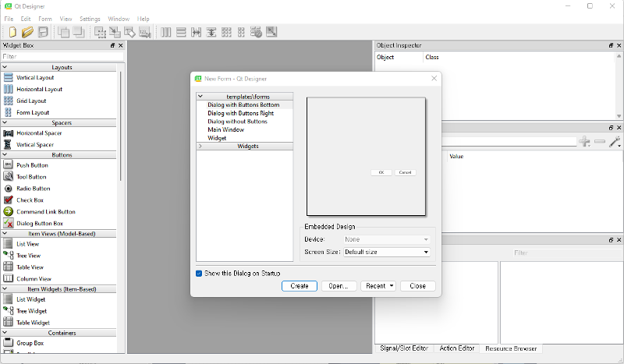Click the Widget Box Filter field
Image resolution: width=624 pixels, height=364 pixels.
pyautogui.click(x=63, y=56)
